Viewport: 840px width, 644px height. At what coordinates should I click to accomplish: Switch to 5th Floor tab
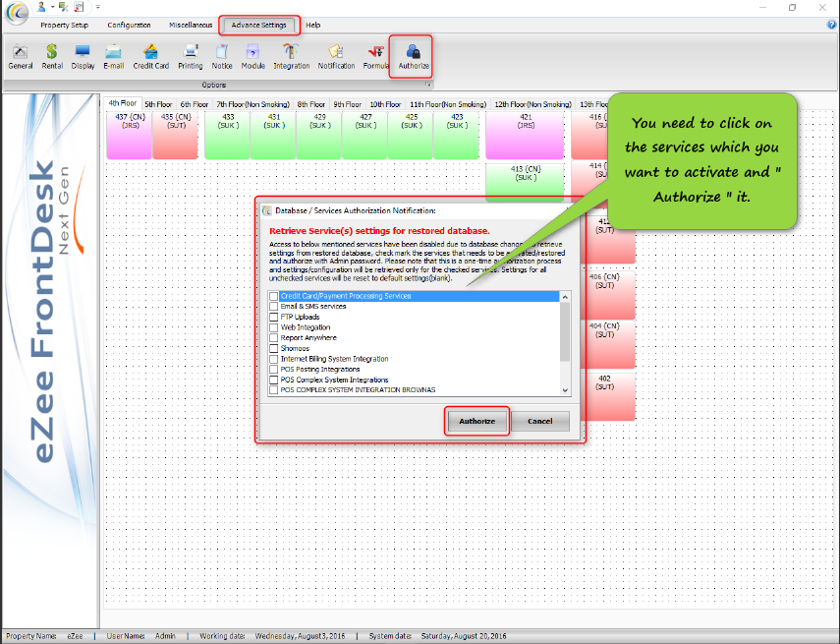pyautogui.click(x=158, y=104)
